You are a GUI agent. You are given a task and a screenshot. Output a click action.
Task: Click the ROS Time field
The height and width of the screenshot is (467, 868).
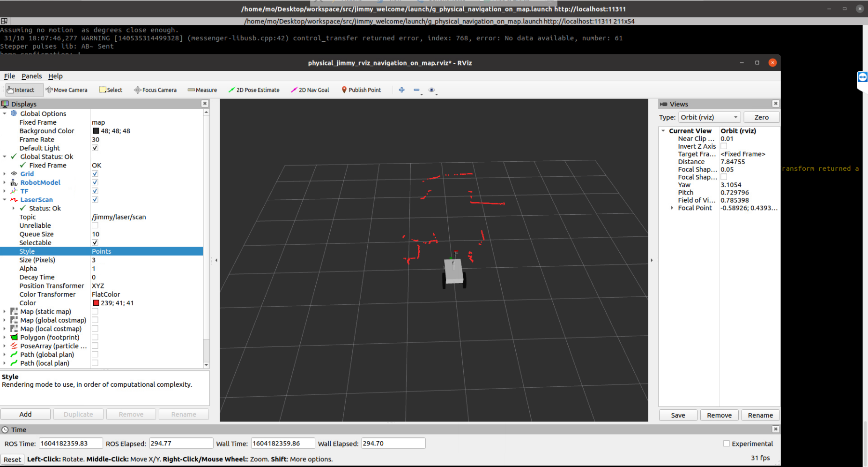(x=71, y=444)
